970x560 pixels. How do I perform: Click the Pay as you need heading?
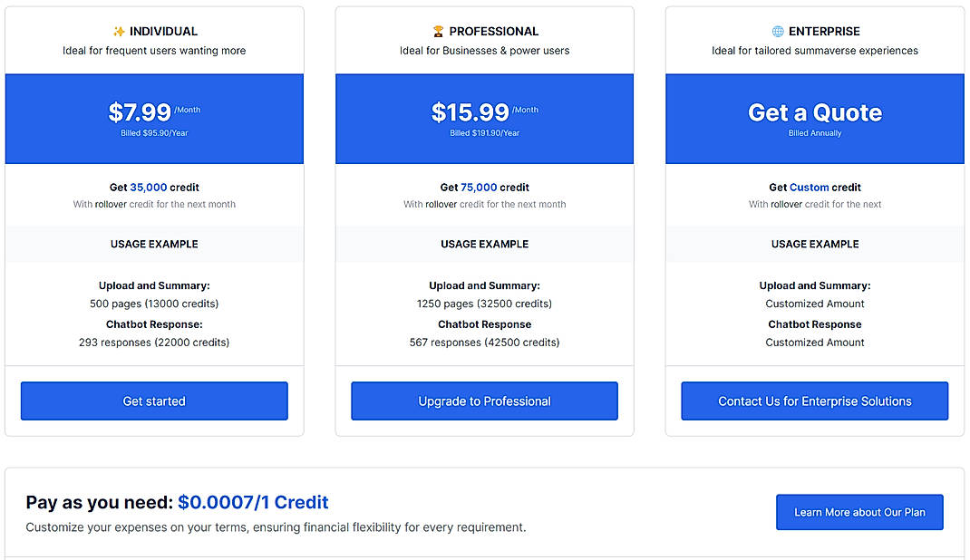coord(102,501)
